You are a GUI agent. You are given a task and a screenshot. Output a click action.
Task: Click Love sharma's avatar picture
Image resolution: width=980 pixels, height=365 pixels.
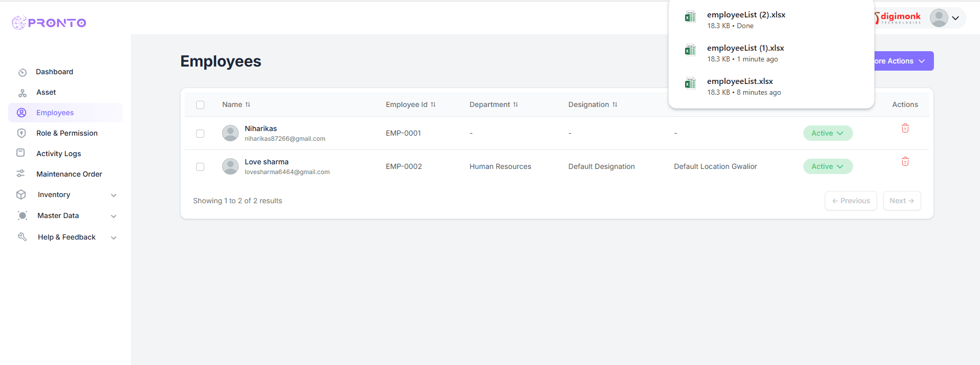[x=230, y=166]
